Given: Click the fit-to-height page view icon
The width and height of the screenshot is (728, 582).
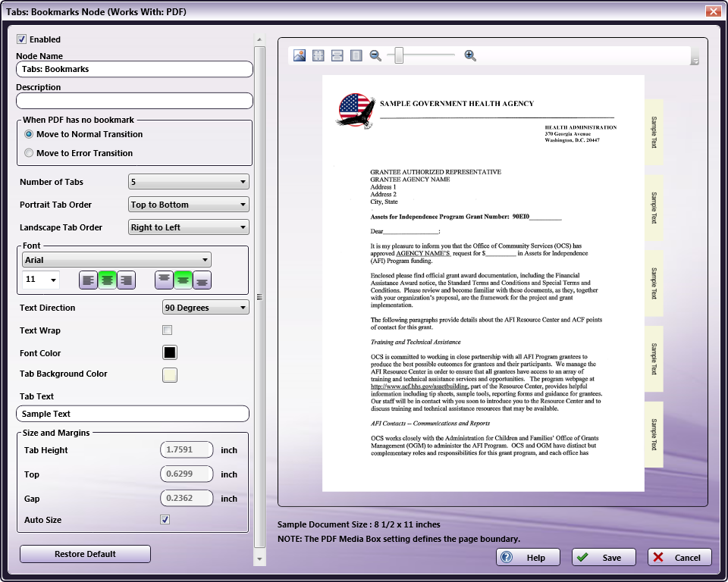Looking at the screenshot, I should [356, 55].
